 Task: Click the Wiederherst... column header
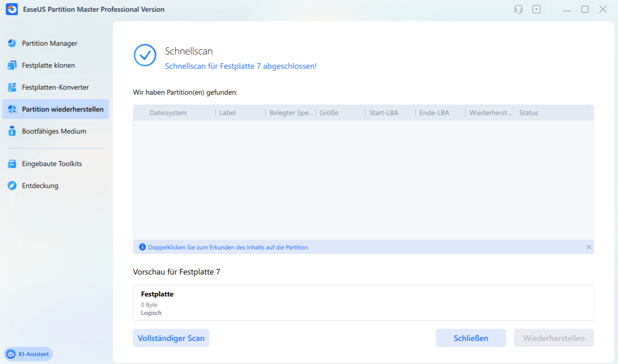tap(491, 113)
